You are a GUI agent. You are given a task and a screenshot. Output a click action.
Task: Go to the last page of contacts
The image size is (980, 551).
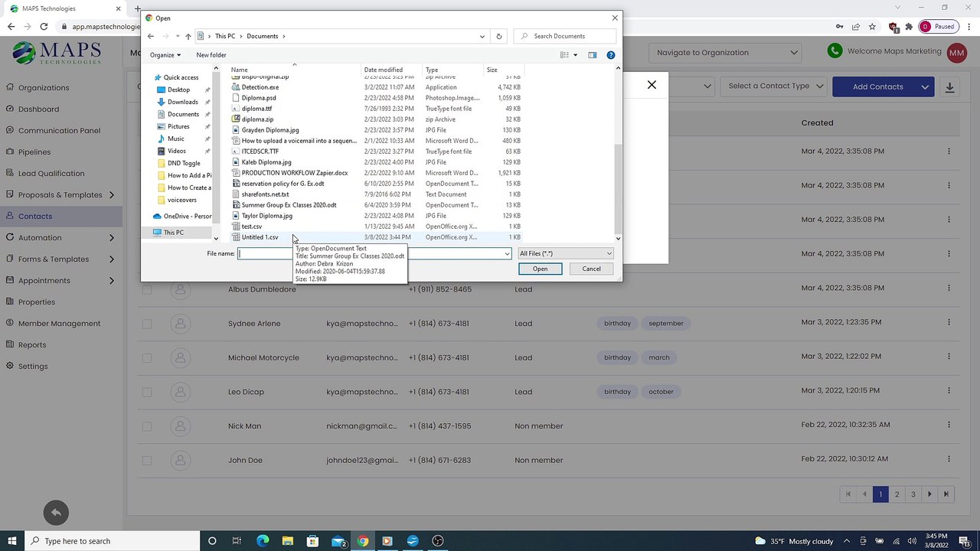[x=946, y=494]
